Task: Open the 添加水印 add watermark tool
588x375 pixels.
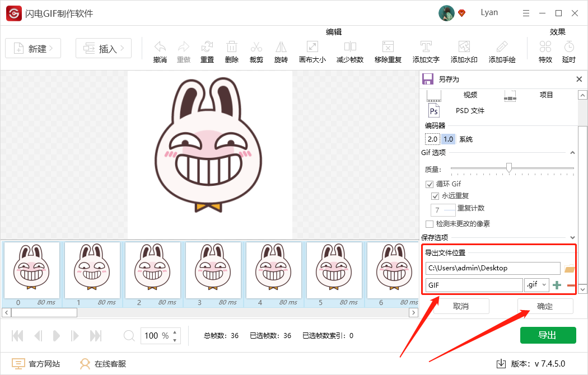Action: coord(464,47)
